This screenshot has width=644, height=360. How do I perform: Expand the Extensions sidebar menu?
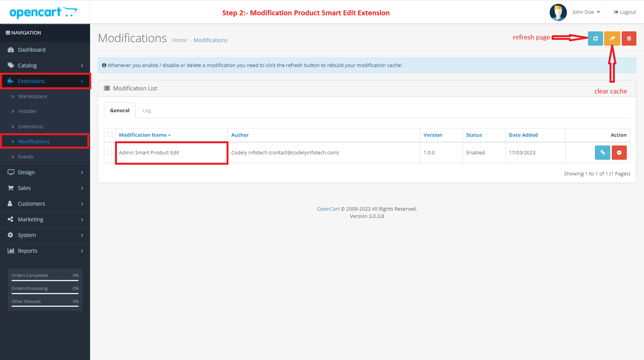(31, 81)
